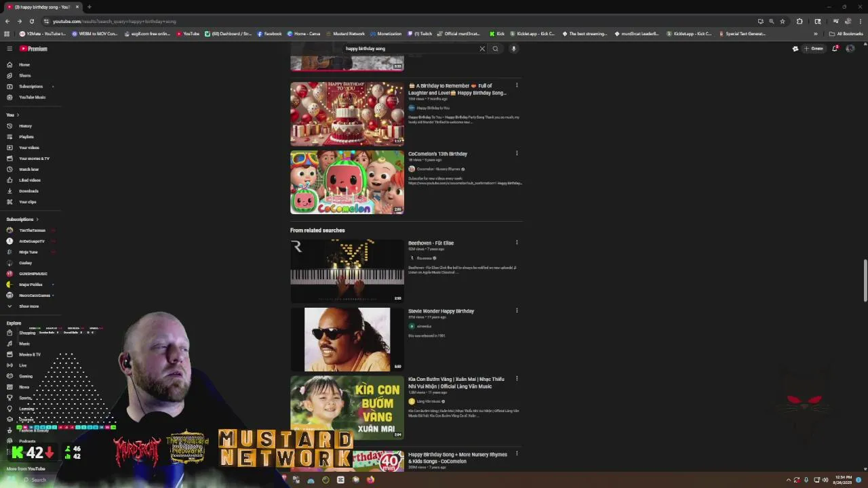
Task: Click the page vertical scrollbar
Action: tap(865, 280)
